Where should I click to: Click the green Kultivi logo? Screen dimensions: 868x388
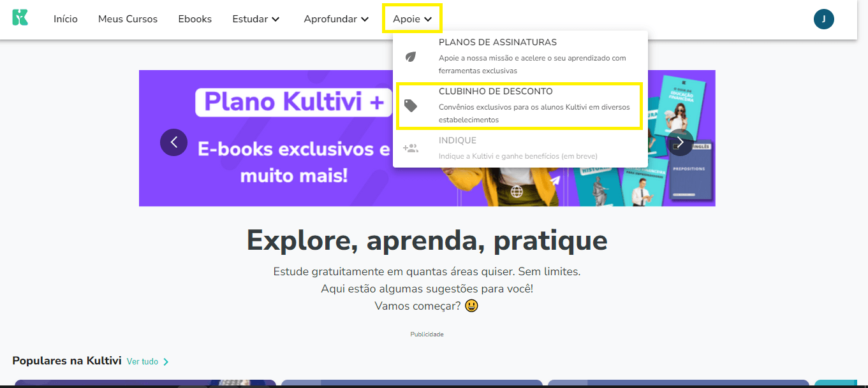20,17
